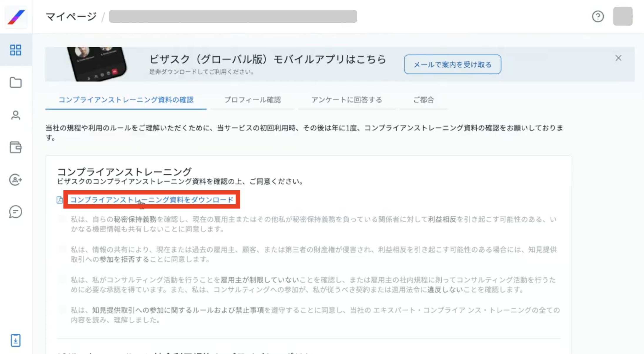
Task: Open the chat bubble icon in sidebar
Action: 16,212
